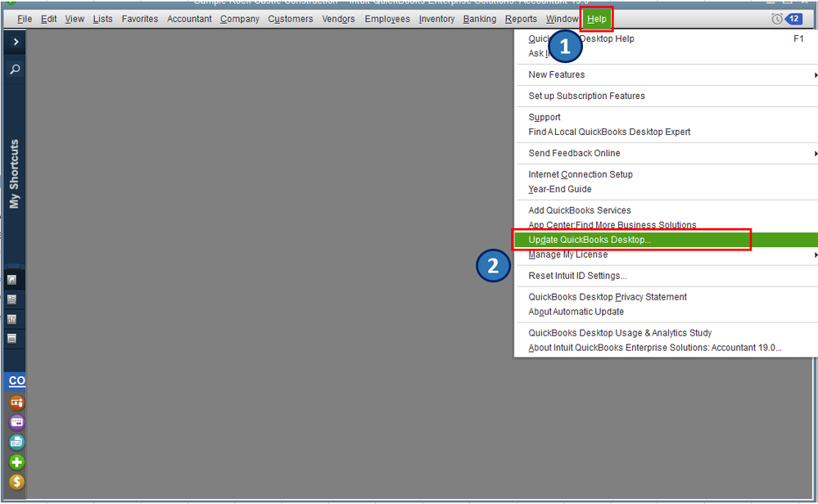Open the Banking menu
This screenshot has height=504, width=818.
(480, 19)
